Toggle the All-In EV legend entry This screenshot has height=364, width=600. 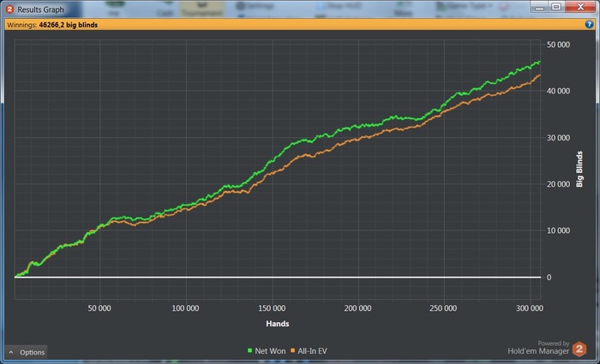click(x=309, y=351)
